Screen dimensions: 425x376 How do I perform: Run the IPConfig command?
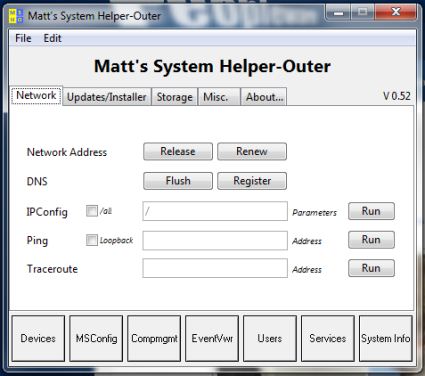(371, 211)
